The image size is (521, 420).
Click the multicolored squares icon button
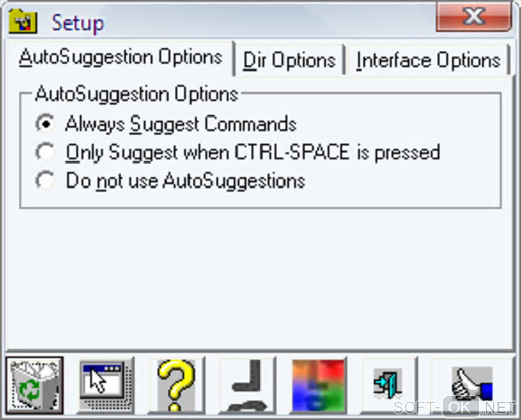pyautogui.click(x=318, y=385)
